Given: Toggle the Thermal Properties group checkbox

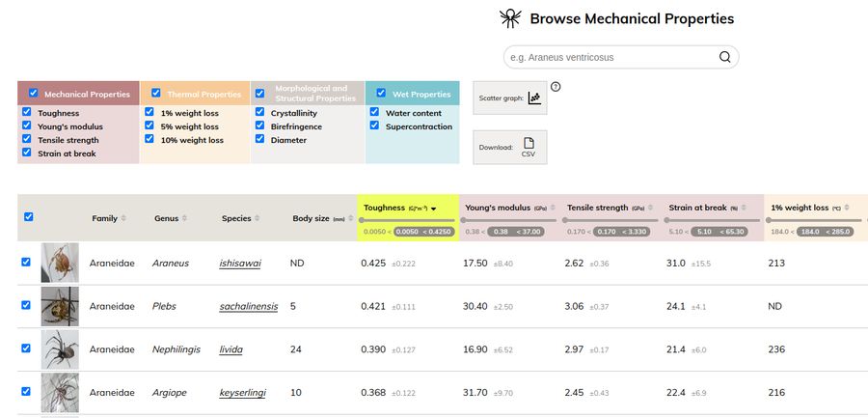Looking at the screenshot, I should pyautogui.click(x=156, y=94).
